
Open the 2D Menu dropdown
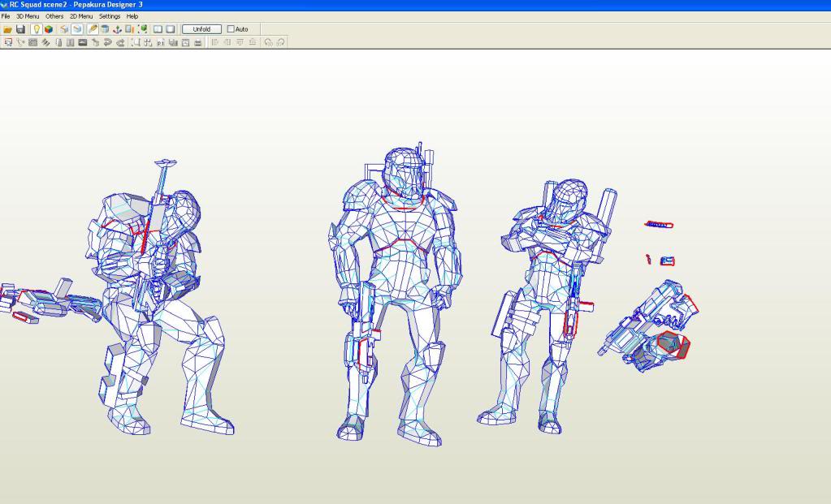point(81,16)
